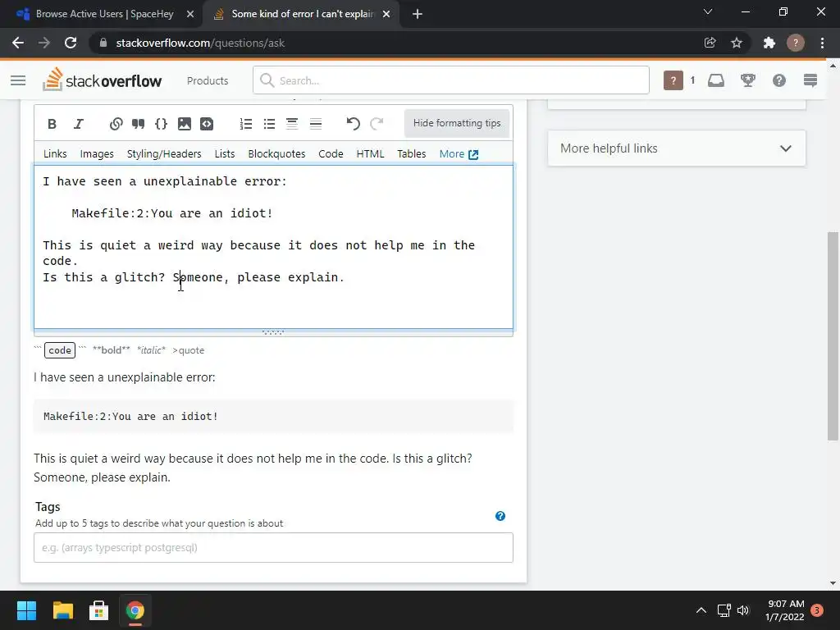Insert a heading with heading icon

(x=292, y=124)
